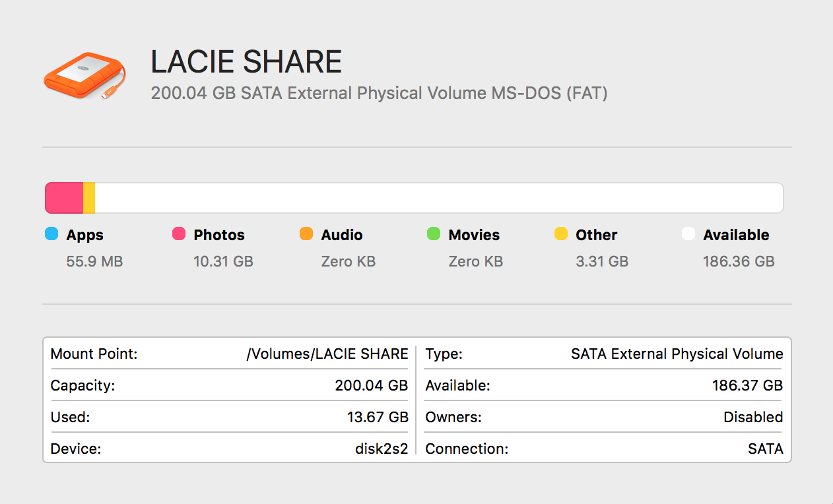This screenshot has width=833, height=504.
Task: Click the yellow Other segment in usage bar
Action: click(89, 198)
